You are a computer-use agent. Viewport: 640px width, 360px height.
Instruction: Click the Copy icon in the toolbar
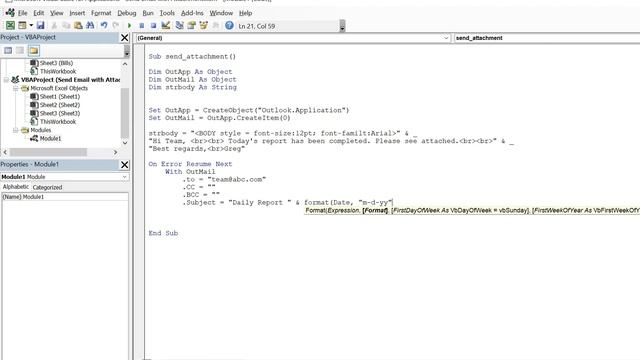66,25
